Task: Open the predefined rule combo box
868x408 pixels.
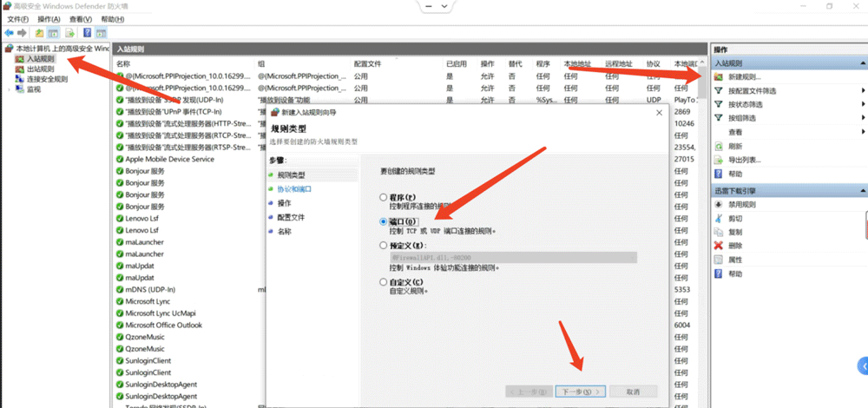Action: 513,258
